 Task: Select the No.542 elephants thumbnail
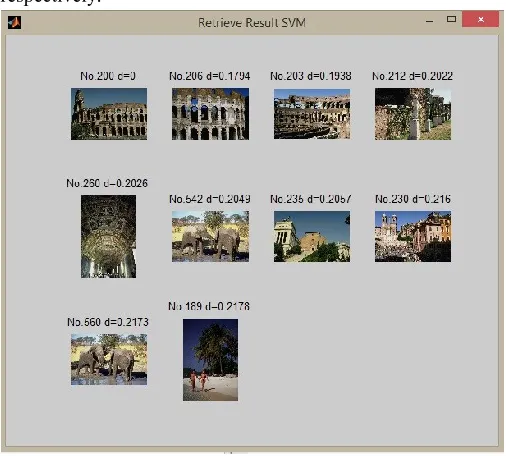point(210,236)
